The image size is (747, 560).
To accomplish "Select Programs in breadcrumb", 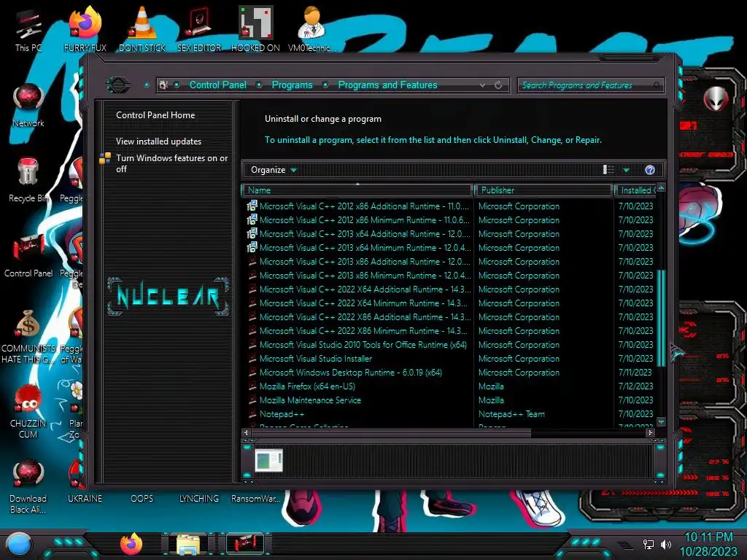I will [x=292, y=85].
